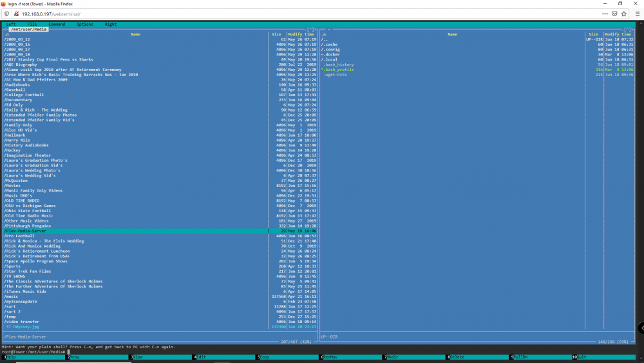Viewport: 644px width, 363px height.
Task: Select .bash_profile in the right panel
Action: [337, 70]
